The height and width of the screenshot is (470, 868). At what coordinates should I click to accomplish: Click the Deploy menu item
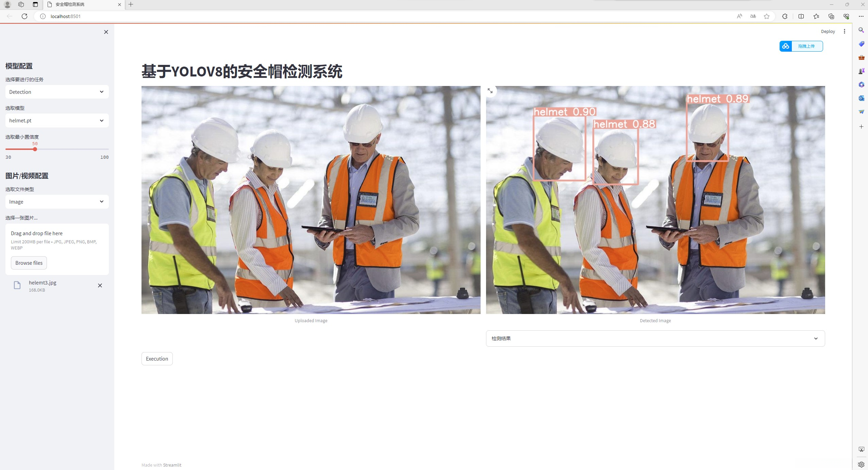tap(828, 31)
